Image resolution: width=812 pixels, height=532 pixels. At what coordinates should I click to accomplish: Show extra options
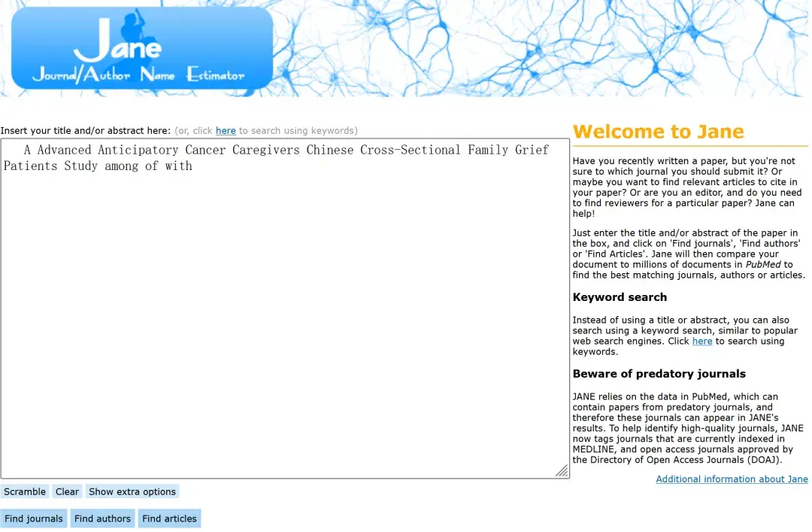(132, 491)
